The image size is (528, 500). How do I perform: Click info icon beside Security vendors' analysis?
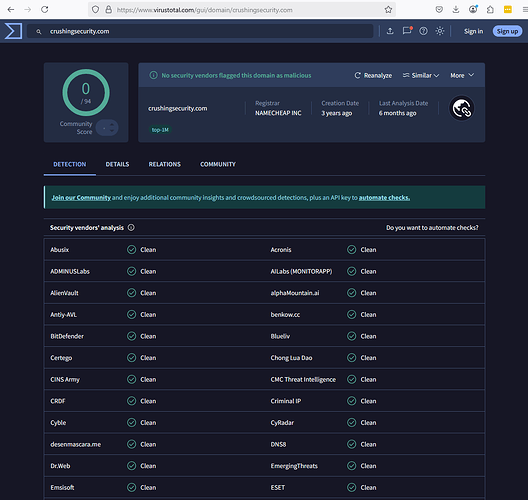(x=131, y=228)
